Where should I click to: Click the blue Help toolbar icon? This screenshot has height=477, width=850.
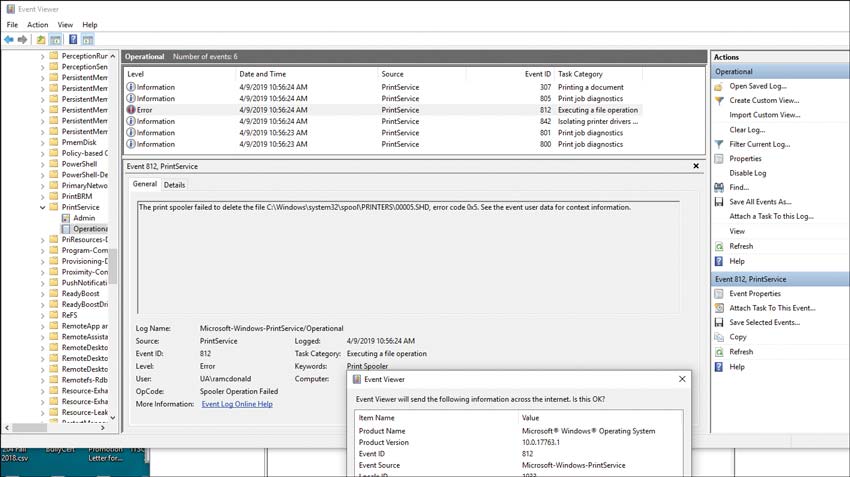[73, 40]
